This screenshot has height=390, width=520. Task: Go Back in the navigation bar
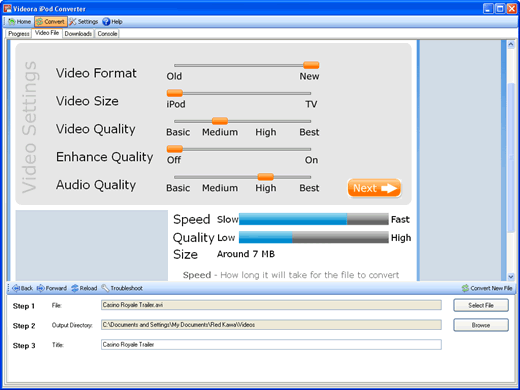click(22, 288)
